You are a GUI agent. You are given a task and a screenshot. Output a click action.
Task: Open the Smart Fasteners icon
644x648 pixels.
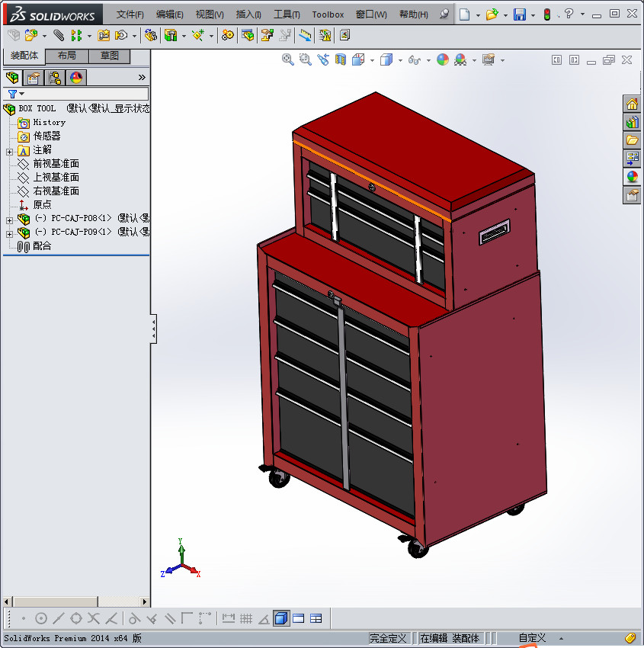click(x=104, y=36)
